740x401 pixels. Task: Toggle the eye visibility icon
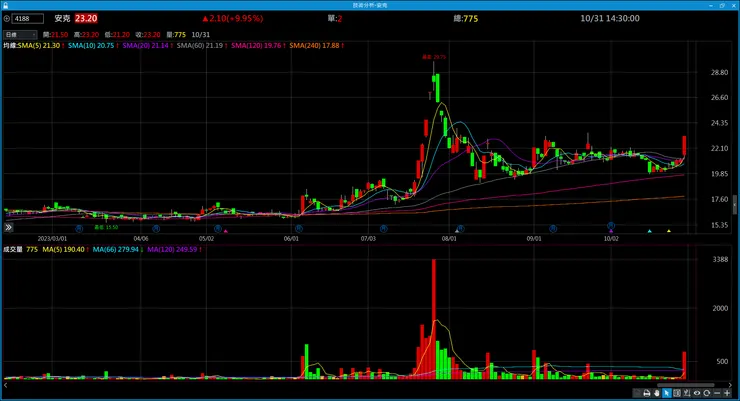pyautogui.click(x=697, y=393)
